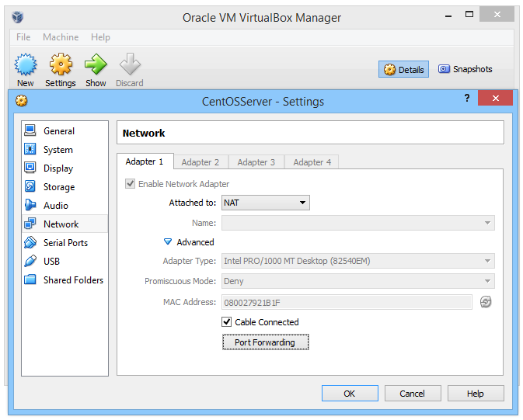523x420 pixels.
Task: Open the Name dropdown
Action: click(358, 223)
